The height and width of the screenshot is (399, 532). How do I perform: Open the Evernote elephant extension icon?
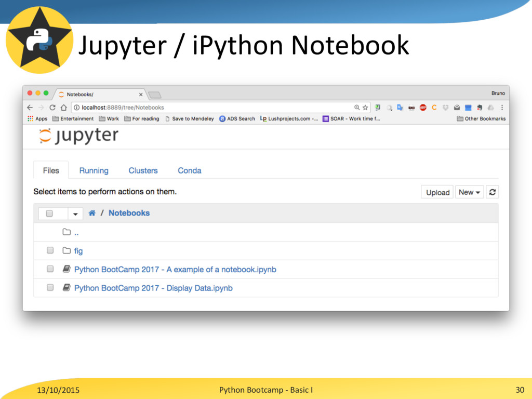pyautogui.click(x=480, y=108)
